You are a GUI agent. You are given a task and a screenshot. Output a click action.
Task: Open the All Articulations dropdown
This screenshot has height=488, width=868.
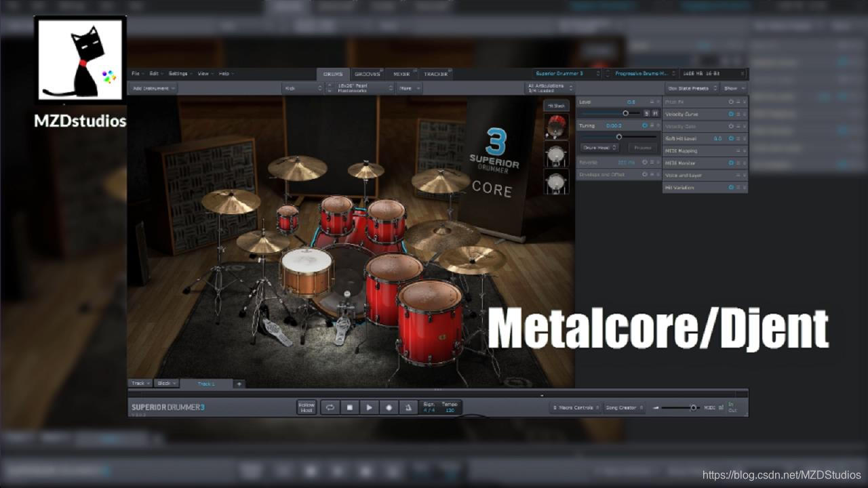(549, 88)
